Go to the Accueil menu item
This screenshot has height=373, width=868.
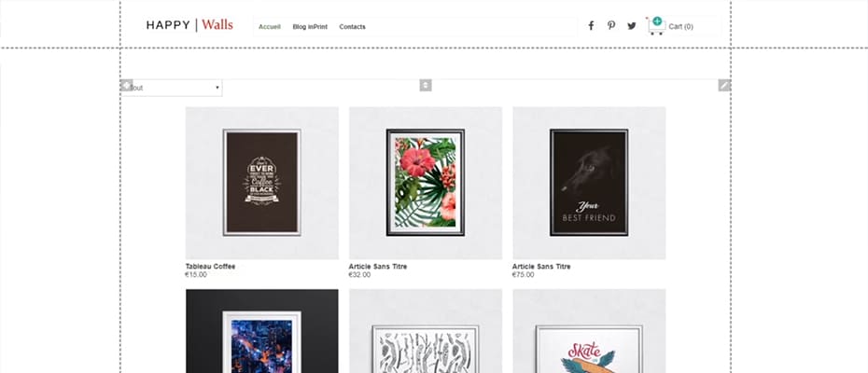(270, 26)
